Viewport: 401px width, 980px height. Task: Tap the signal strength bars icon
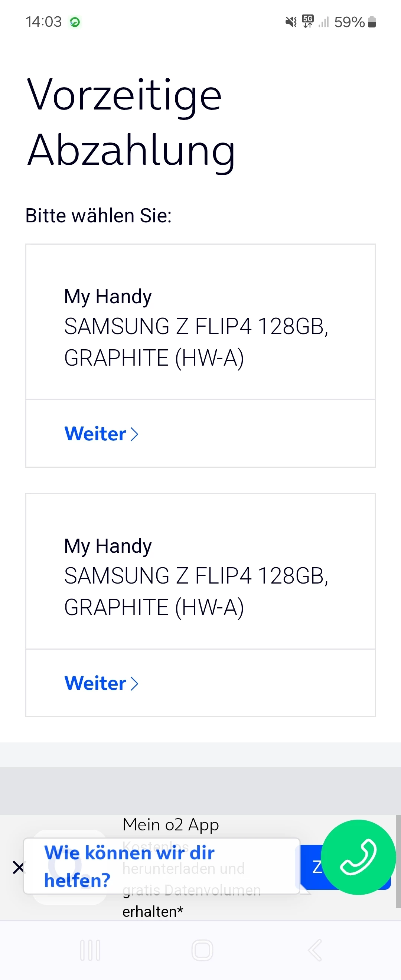pos(323,22)
